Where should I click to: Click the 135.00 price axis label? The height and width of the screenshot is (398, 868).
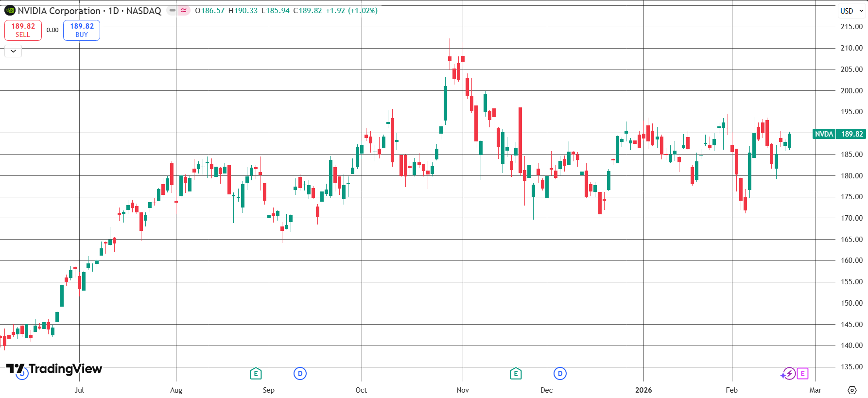[x=851, y=367]
